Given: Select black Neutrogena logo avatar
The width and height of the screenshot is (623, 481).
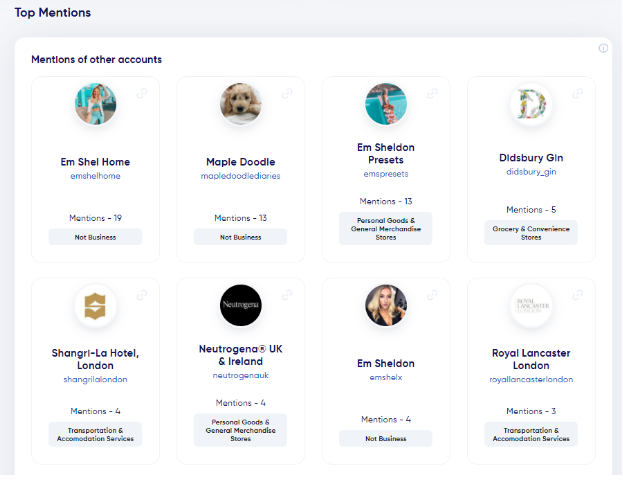Looking at the screenshot, I should coord(241,305).
